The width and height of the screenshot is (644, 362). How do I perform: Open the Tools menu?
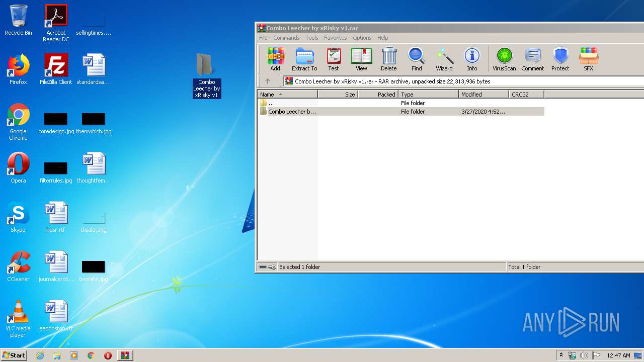coord(312,38)
